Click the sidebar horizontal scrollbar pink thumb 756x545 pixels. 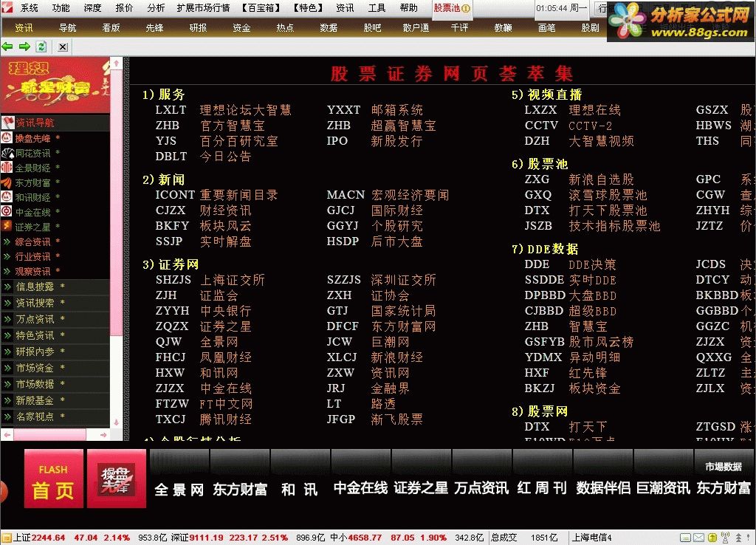click(49, 434)
